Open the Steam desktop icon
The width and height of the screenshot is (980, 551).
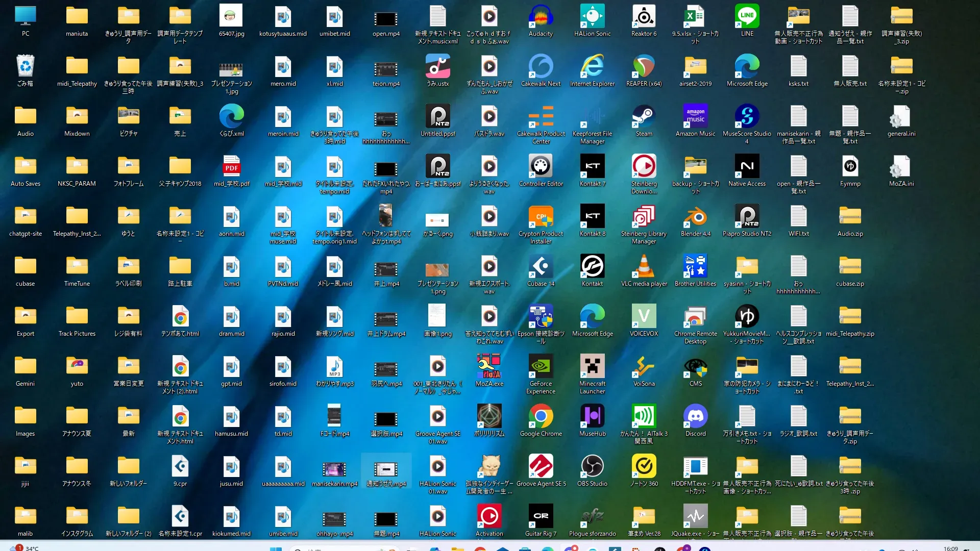(644, 117)
